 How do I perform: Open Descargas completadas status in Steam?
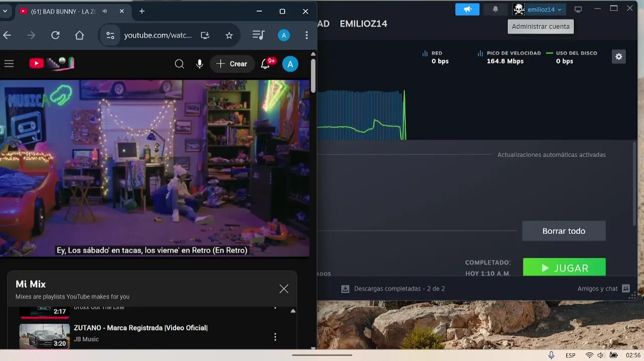[400, 289]
